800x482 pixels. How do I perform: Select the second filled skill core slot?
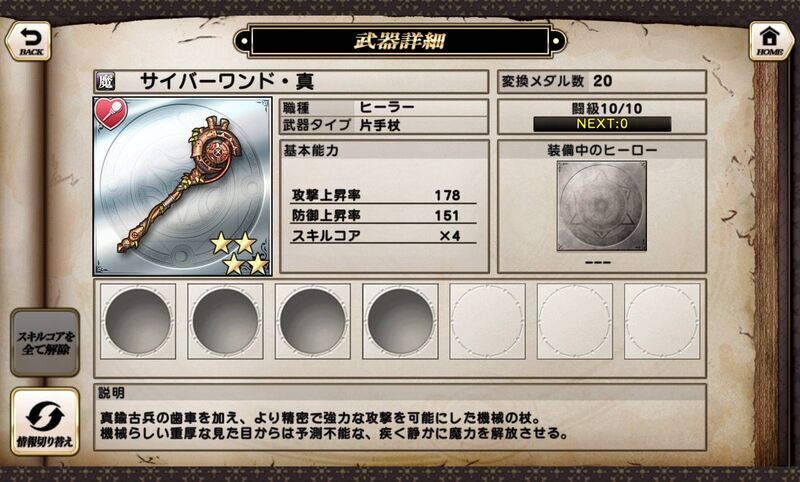[x=225, y=321]
